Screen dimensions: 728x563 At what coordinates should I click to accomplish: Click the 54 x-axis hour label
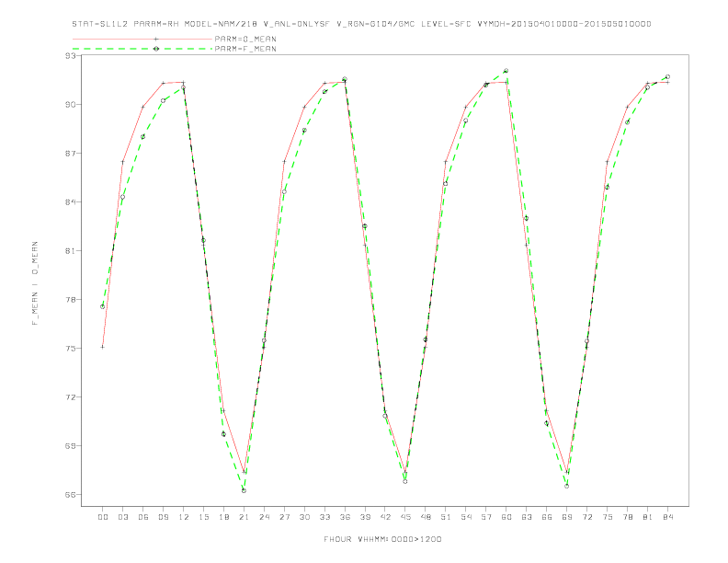click(x=466, y=517)
